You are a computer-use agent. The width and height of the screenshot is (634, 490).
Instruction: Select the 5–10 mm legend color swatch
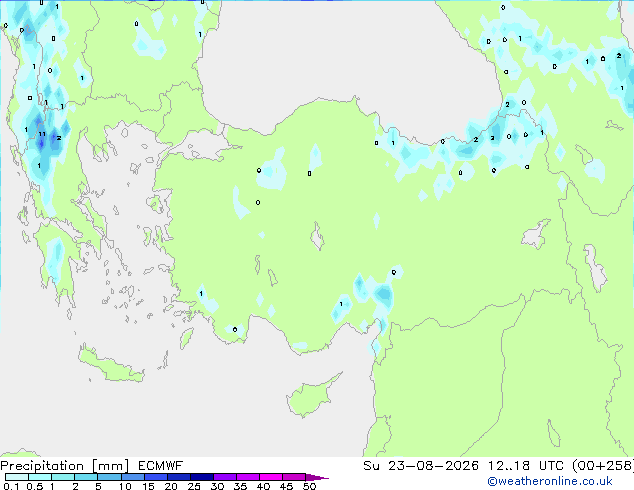tap(109, 477)
